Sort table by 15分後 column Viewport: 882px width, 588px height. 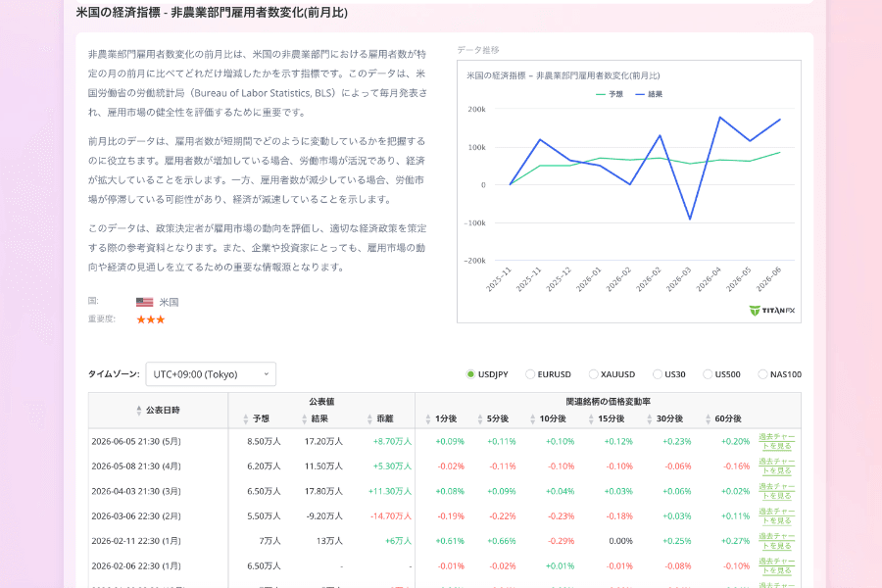pyautogui.click(x=607, y=418)
